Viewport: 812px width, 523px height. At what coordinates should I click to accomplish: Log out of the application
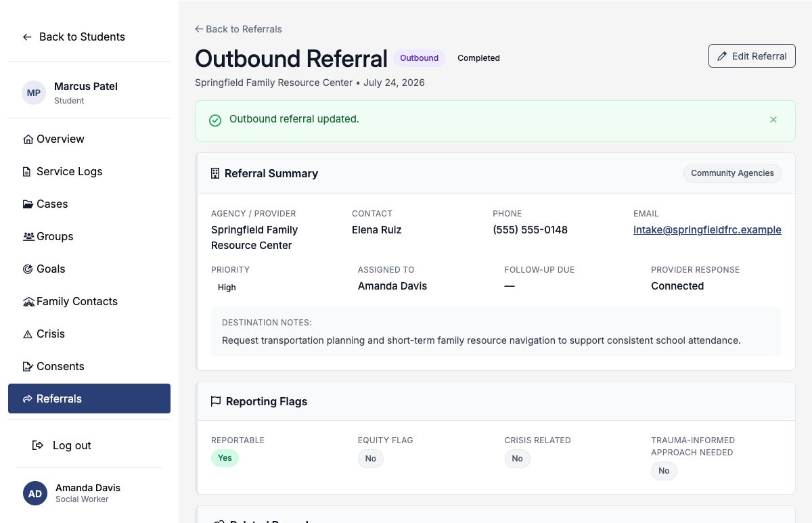pos(62,445)
